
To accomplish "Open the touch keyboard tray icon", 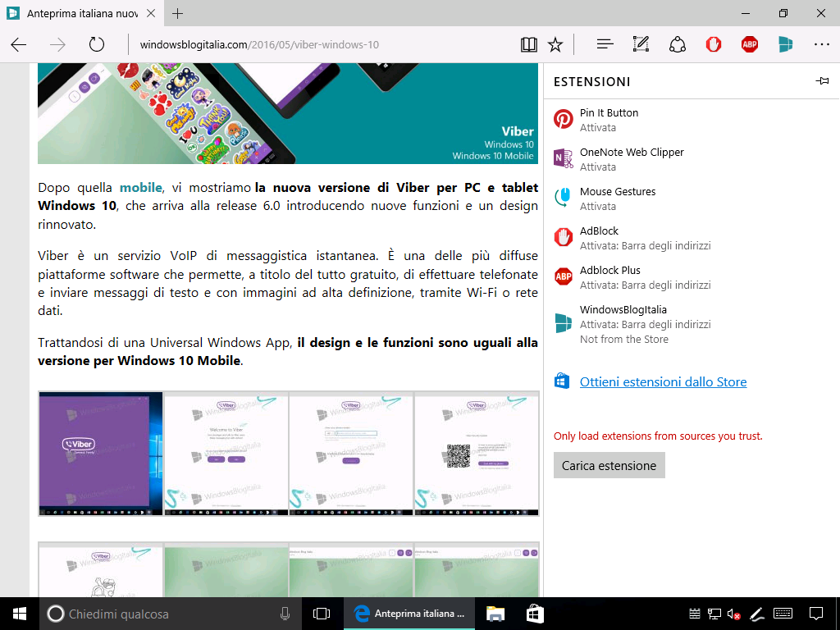I will point(783,614).
